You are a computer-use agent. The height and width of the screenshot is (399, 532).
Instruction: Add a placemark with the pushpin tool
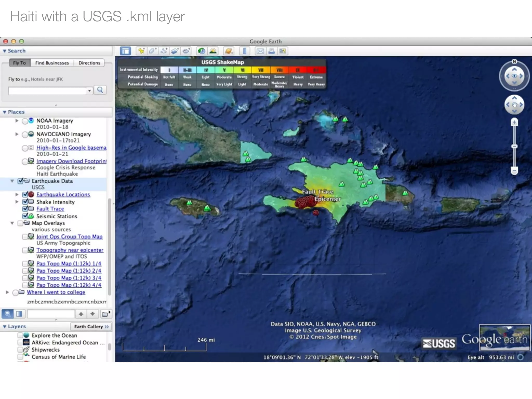pos(142,51)
